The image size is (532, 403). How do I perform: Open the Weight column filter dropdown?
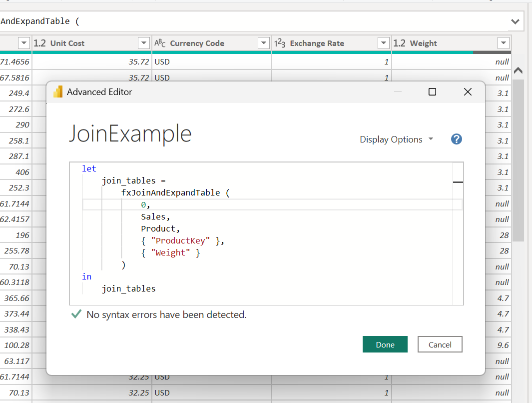(503, 43)
